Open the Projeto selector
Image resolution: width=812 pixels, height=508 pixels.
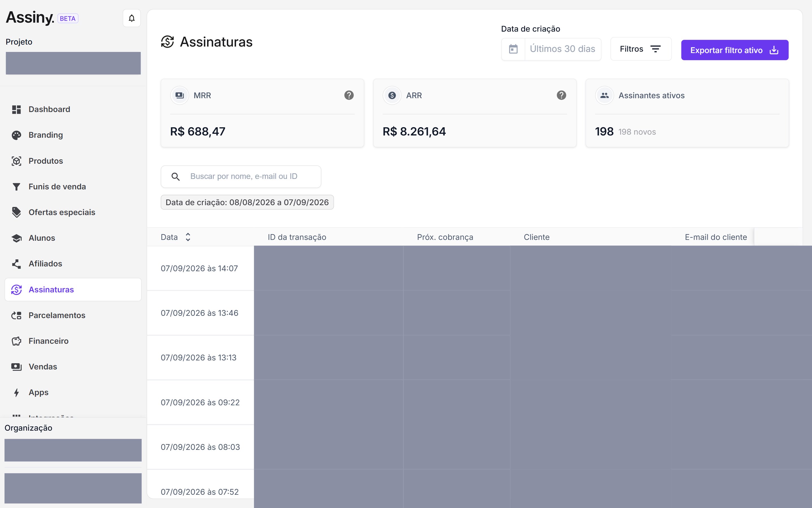tap(73, 63)
